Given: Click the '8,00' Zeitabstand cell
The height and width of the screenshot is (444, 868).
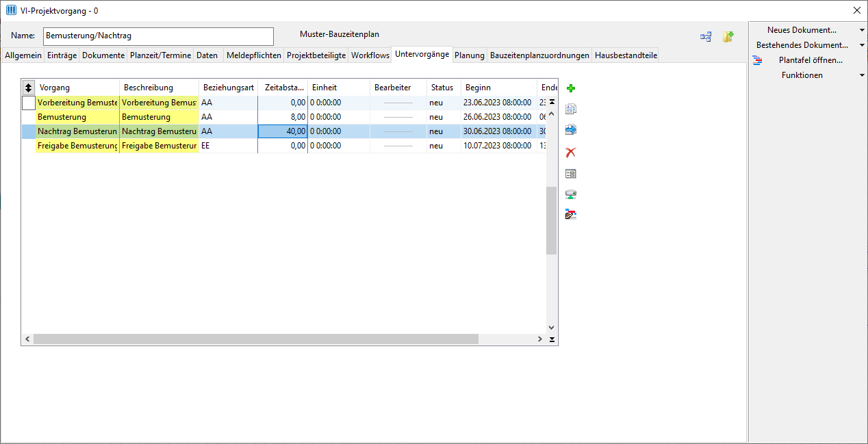Looking at the screenshot, I should pos(283,117).
